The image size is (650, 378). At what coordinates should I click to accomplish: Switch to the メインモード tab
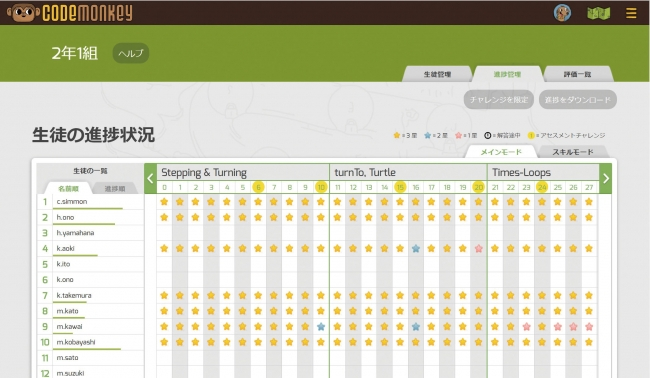[501, 152]
